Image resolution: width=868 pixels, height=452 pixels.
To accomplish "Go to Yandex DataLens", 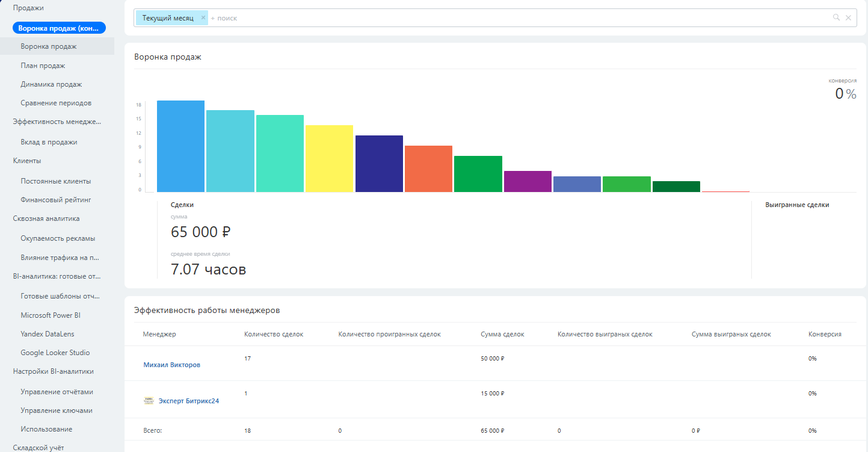I will pyautogui.click(x=48, y=334).
